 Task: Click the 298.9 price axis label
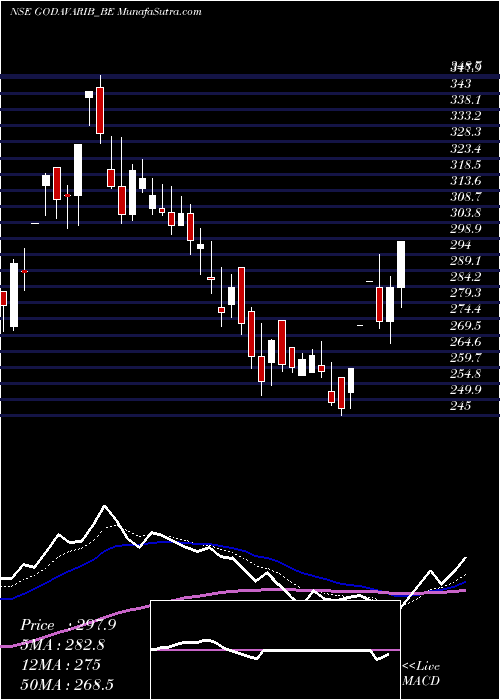coord(465,229)
